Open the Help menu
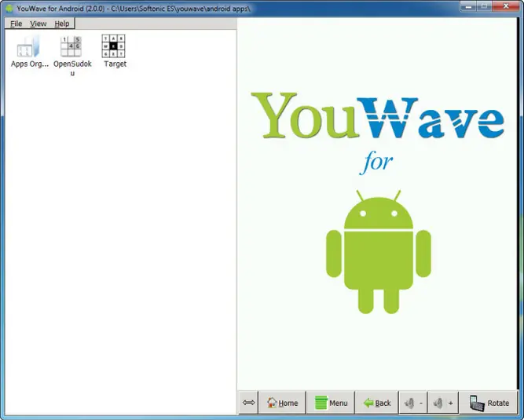Screen dimensions: 524x420 point(62,24)
